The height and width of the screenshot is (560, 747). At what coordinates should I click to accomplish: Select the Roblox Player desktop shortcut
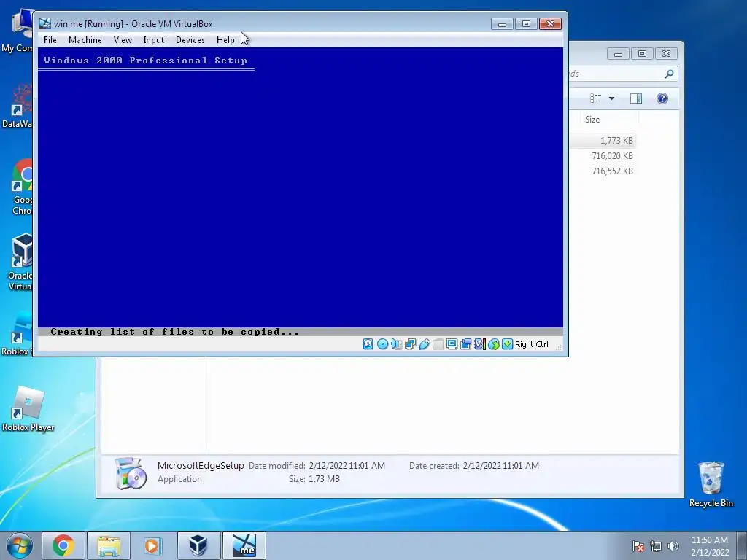coord(28,410)
